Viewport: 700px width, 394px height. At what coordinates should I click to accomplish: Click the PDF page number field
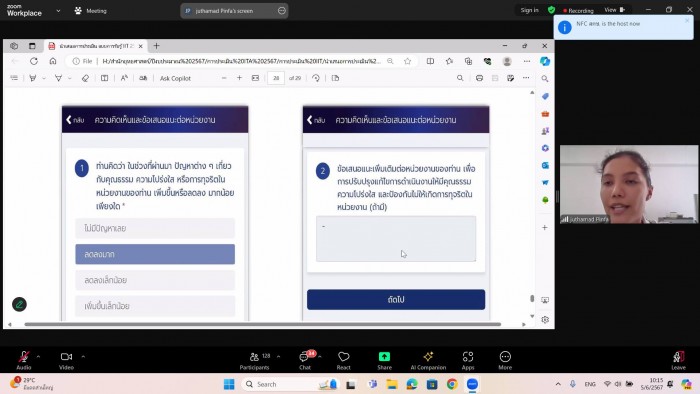click(x=276, y=78)
